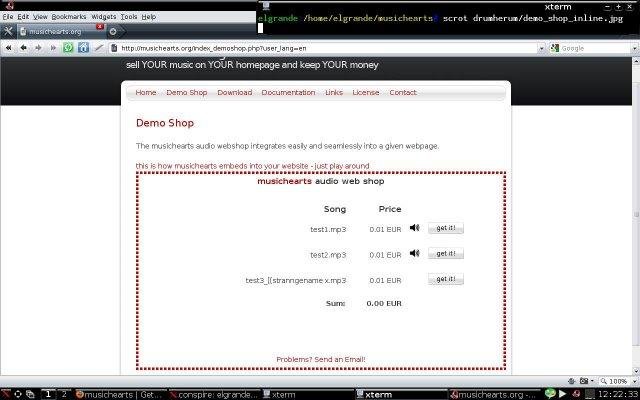Click get it! for test3 strange name mp3

click(x=446, y=279)
